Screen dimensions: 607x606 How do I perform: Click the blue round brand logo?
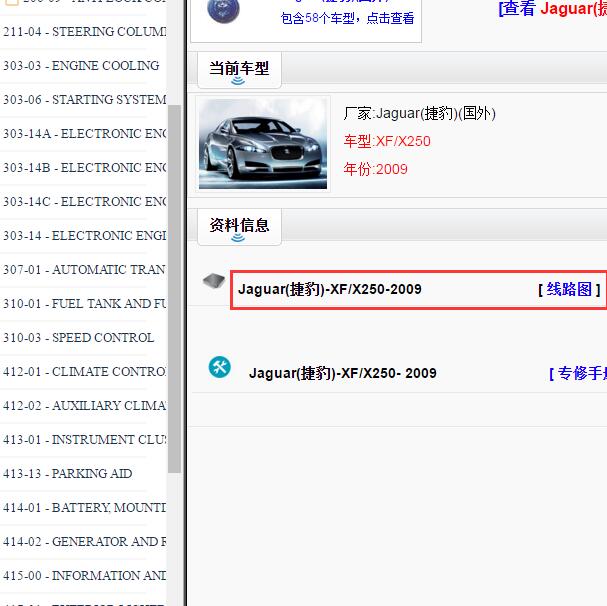point(223,10)
